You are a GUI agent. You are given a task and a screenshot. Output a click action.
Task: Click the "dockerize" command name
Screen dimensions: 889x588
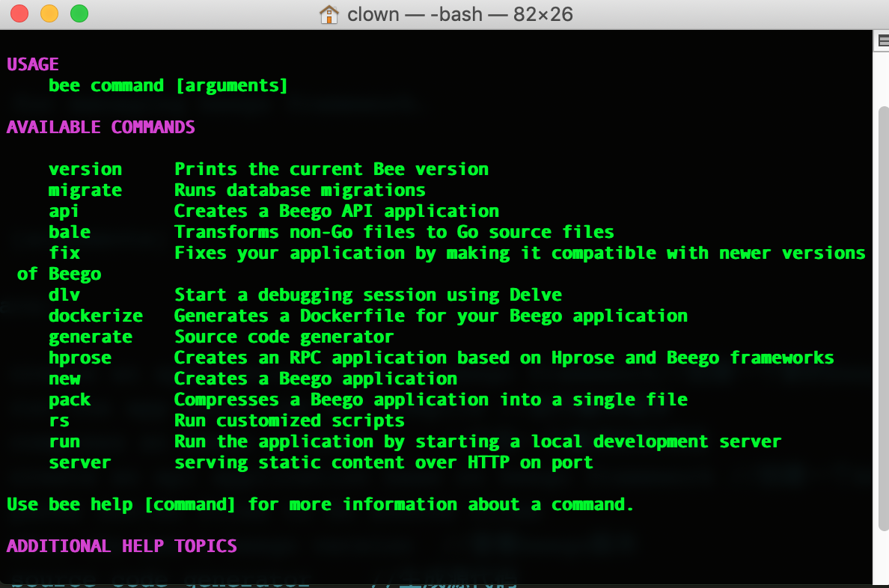click(96, 316)
